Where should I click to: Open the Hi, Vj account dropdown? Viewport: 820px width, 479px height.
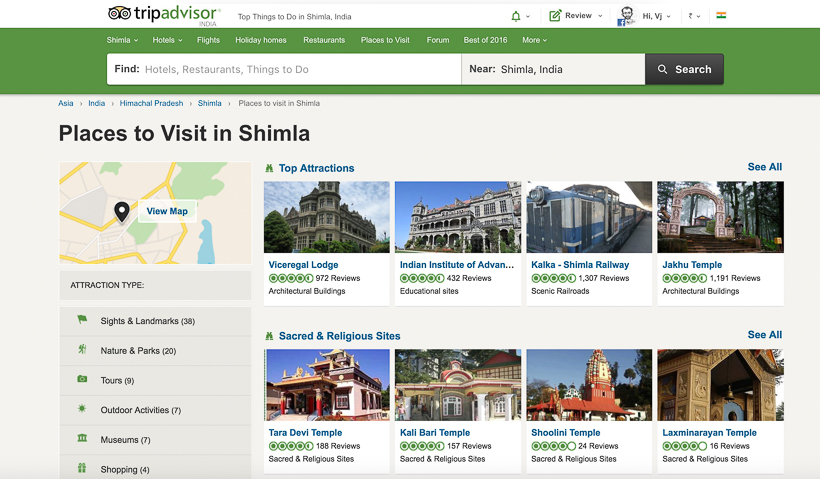click(x=656, y=16)
